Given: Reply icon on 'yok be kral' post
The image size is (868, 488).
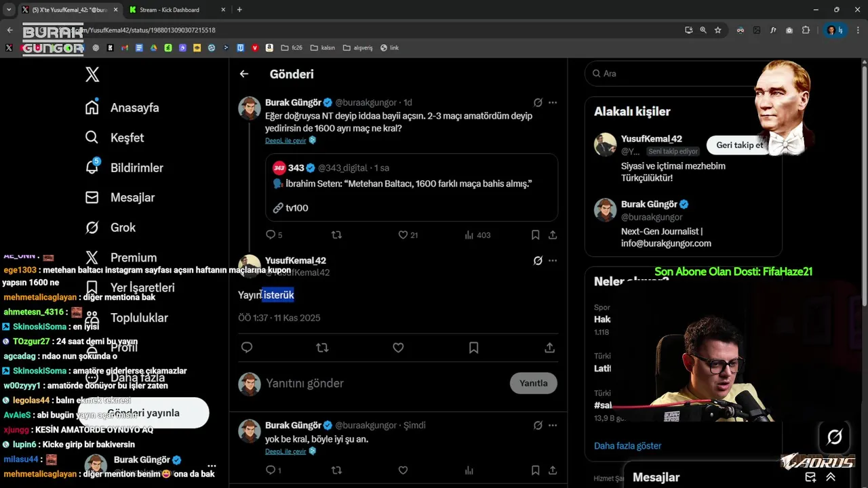Looking at the screenshot, I should pos(271,470).
